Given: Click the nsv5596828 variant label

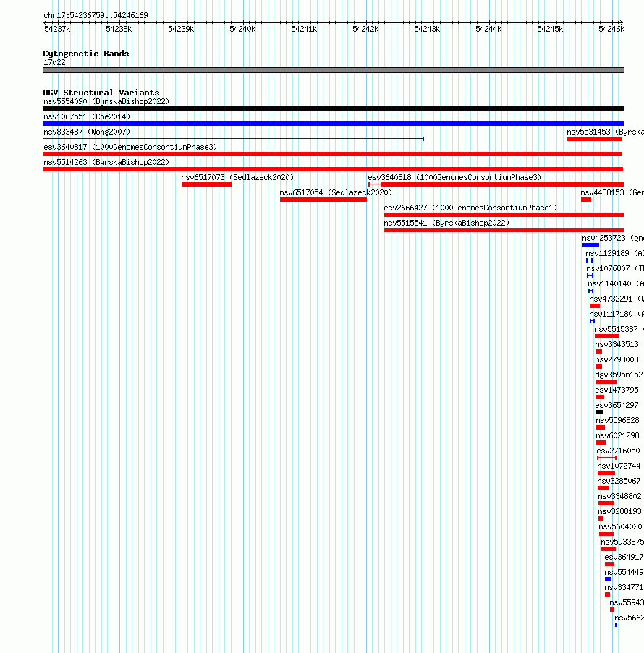Looking at the screenshot, I should point(617,421).
